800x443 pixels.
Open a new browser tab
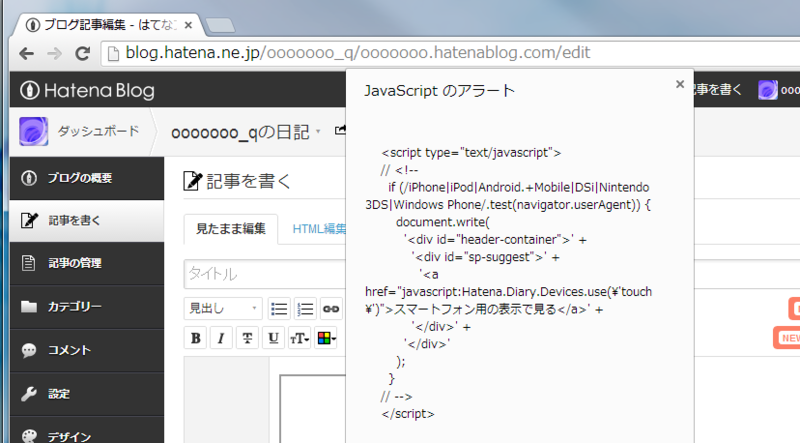click(x=220, y=25)
